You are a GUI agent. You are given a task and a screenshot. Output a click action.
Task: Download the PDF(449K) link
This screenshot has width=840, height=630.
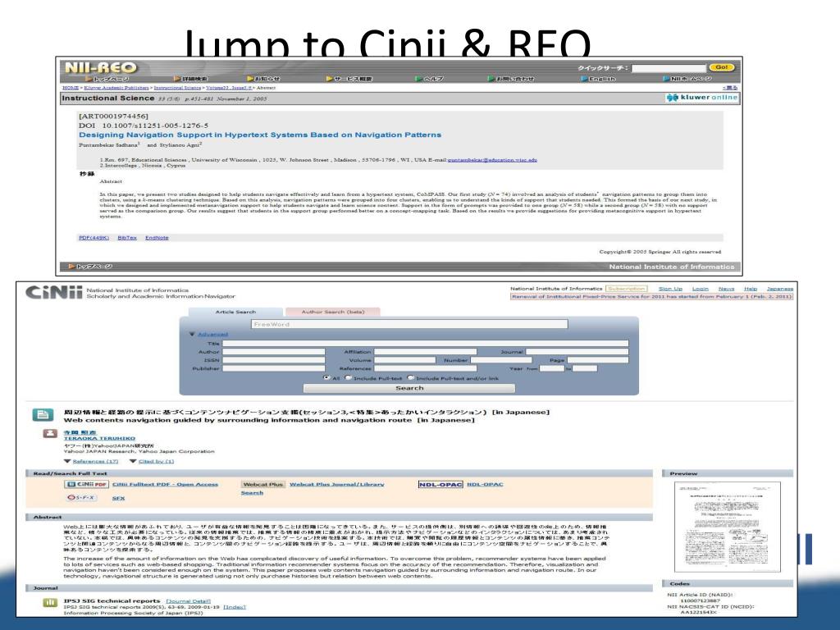coord(94,238)
